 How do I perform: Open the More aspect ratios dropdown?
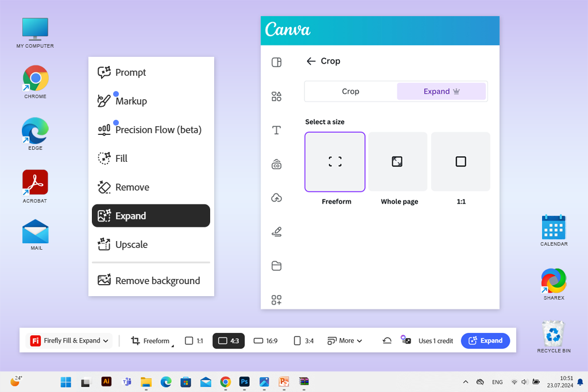(x=345, y=341)
